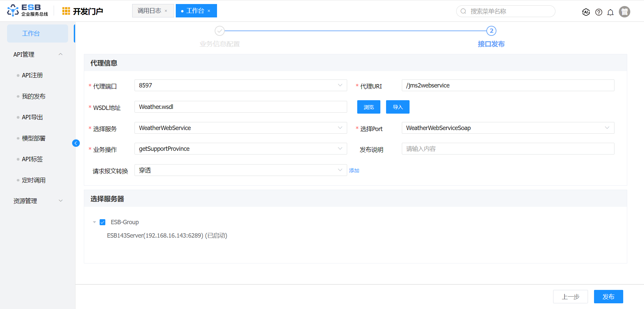Click the orange app grid icon
644x309 pixels.
coord(66,11)
